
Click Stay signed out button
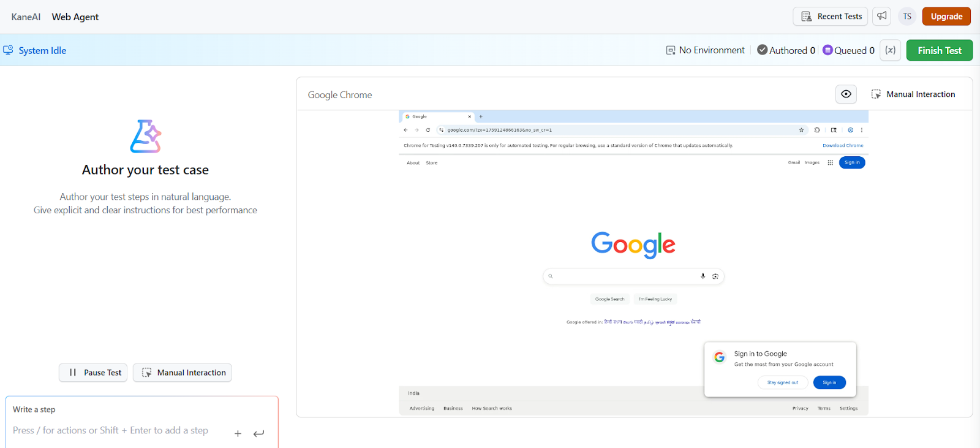783,382
